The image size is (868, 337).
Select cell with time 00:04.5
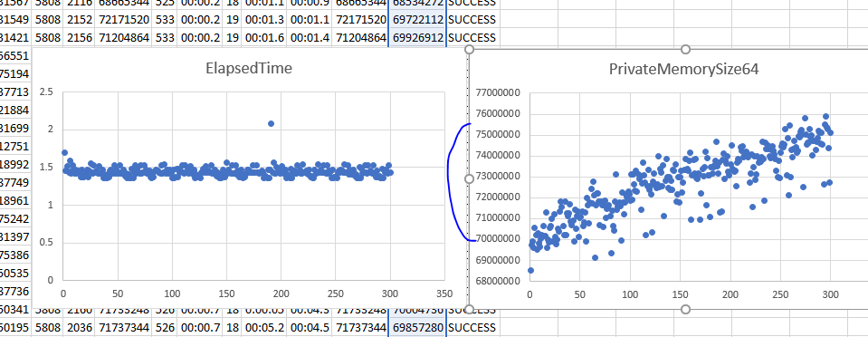pyautogui.click(x=310, y=327)
